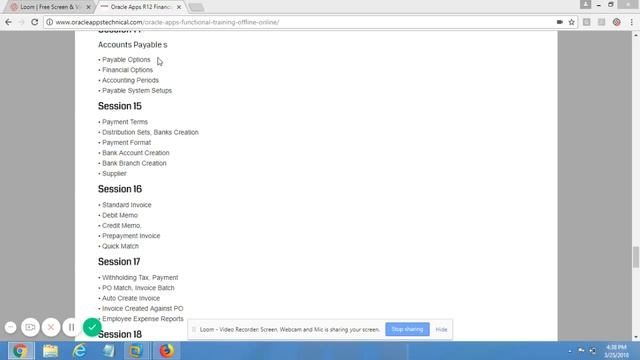640x360 pixels.
Task: Open Chrome from the taskbar
Action: coord(20,351)
